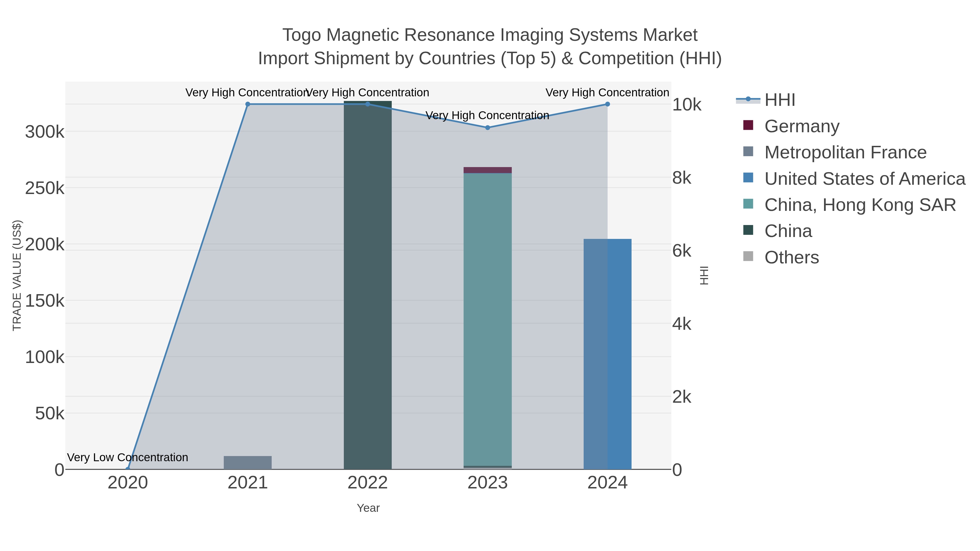Click the 'Year' axis title
This screenshot has width=980, height=551.
(368, 508)
